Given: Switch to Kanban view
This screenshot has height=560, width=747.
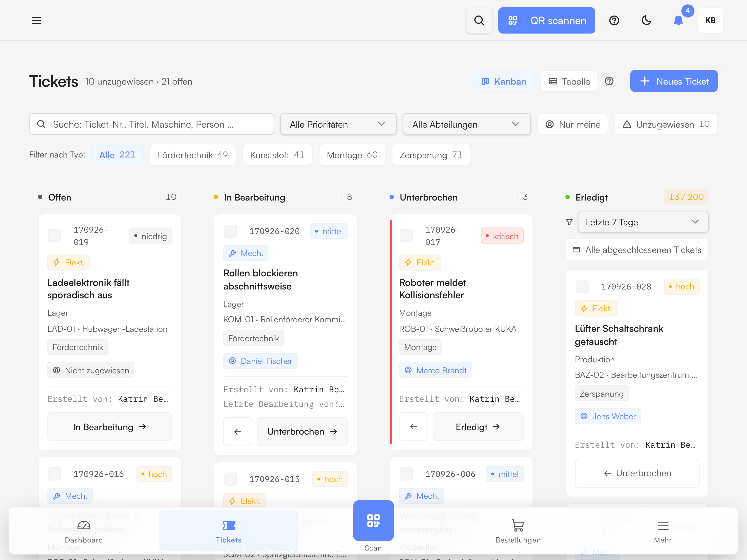Looking at the screenshot, I should (504, 81).
